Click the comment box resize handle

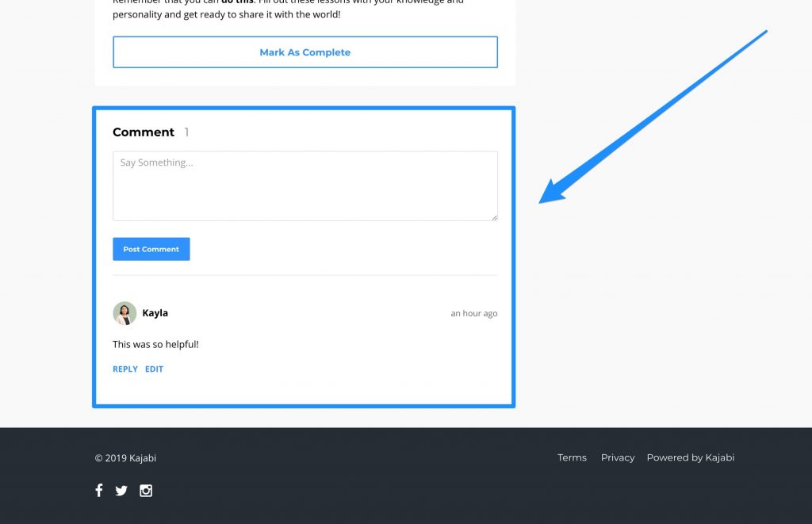pyautogui.click(x=494, y=216)
